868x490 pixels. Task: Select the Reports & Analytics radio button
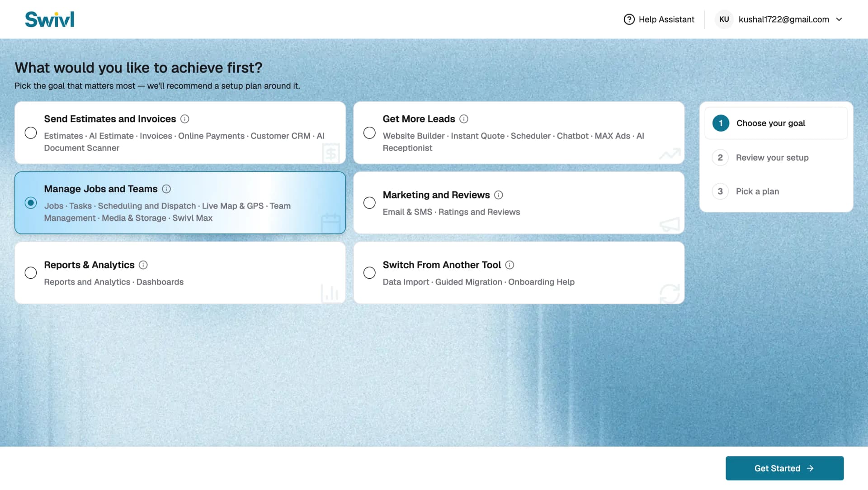pyautogui.click(x=31, y=273)
